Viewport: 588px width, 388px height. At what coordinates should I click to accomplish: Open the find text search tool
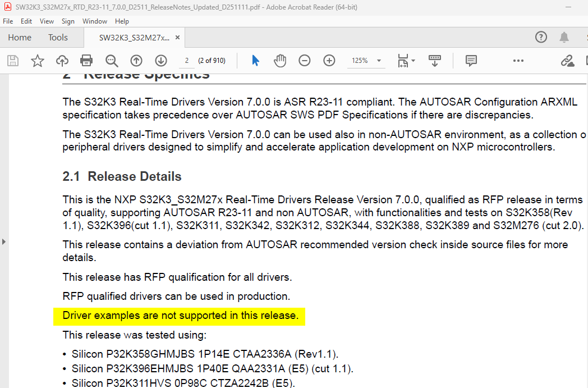[x=112, y=61]
